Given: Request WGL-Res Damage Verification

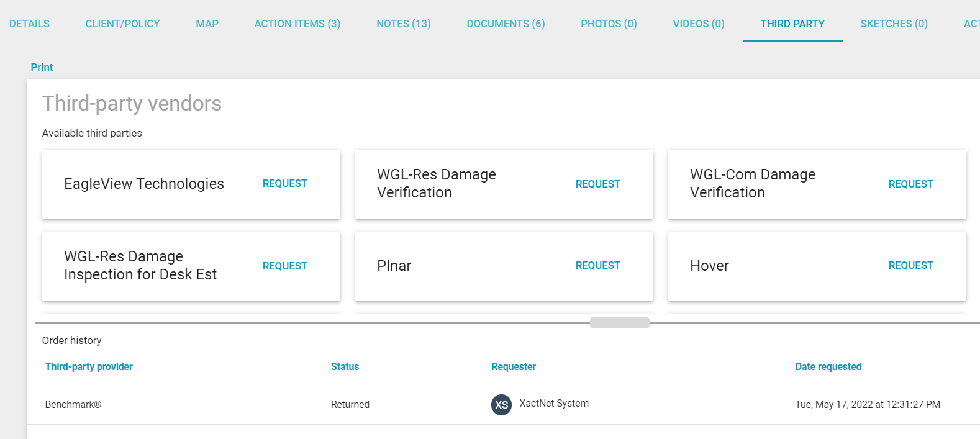Looking at the screenshot, I should click(x=597, y=184).
